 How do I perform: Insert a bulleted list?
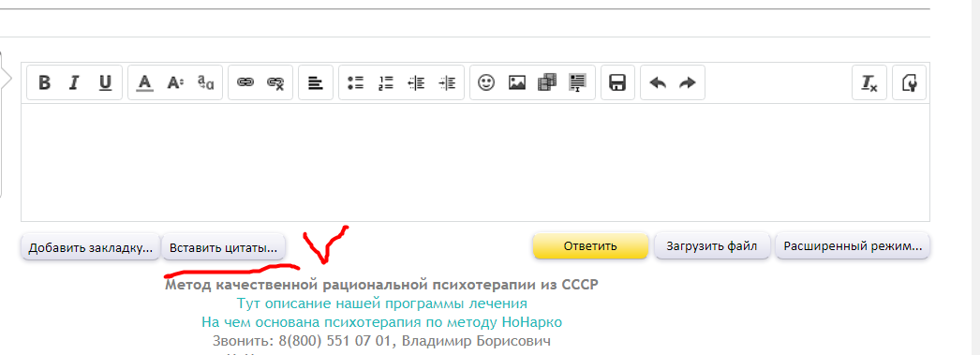click(356, 82)
